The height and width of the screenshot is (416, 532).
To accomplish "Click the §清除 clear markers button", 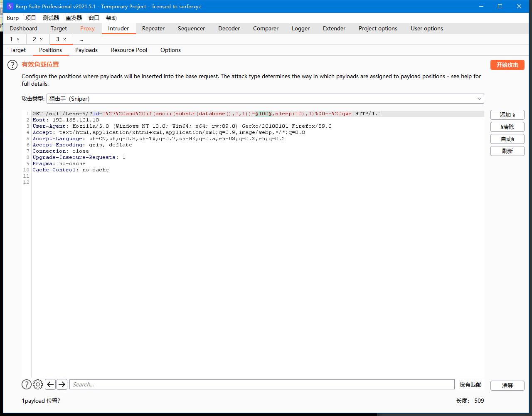I will (x=507, y=127).
